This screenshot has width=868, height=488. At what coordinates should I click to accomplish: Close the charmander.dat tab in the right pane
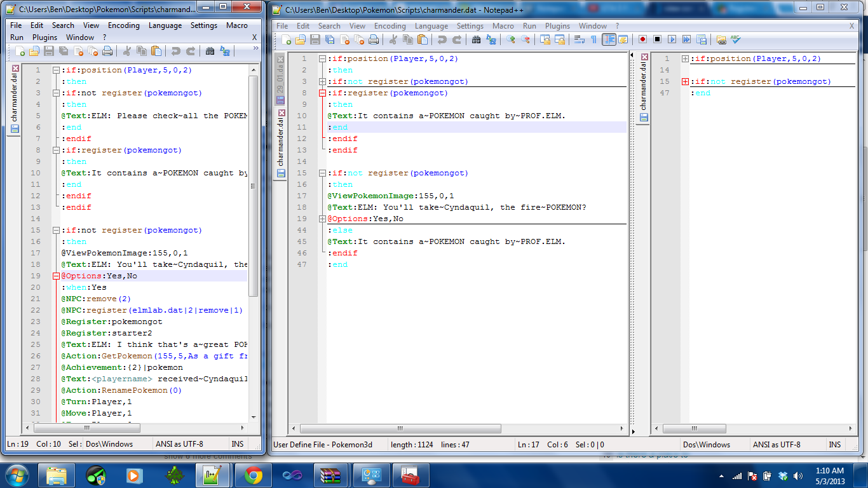click(644, 57)
